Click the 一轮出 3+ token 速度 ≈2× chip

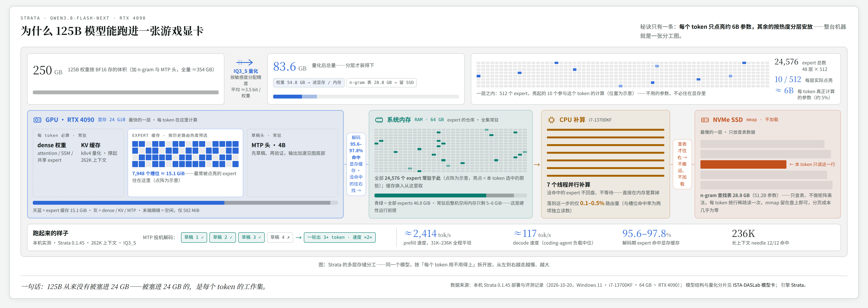340,237
